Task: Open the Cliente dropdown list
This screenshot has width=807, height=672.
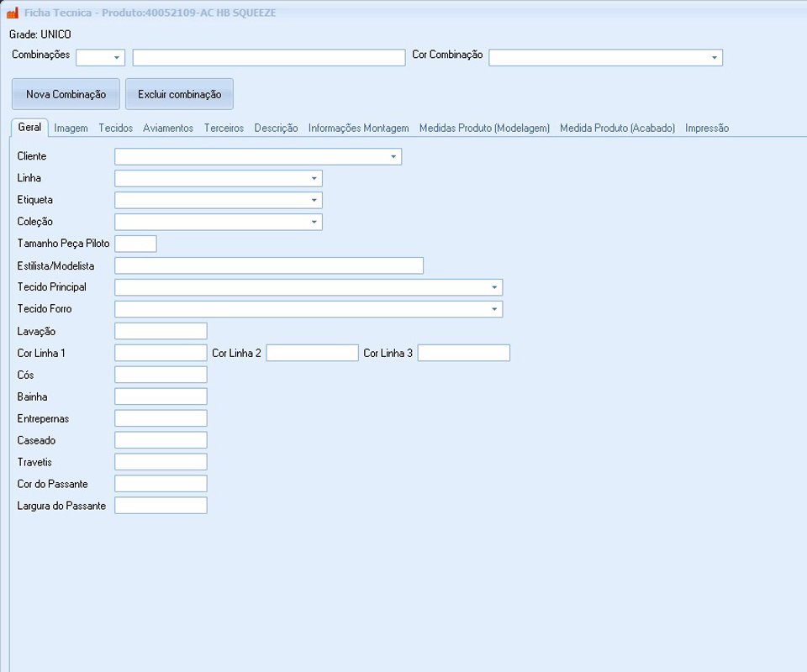Action: coord(393,157)
